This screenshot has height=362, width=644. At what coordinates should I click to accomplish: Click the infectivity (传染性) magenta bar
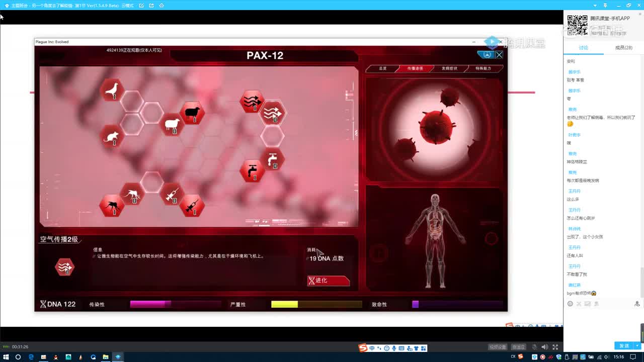pos(176,304)
